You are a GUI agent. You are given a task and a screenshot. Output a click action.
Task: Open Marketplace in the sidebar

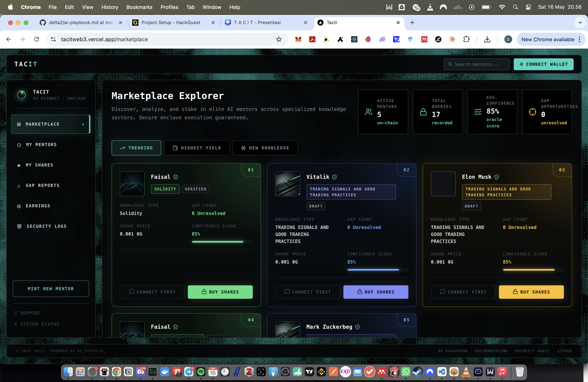51,124
